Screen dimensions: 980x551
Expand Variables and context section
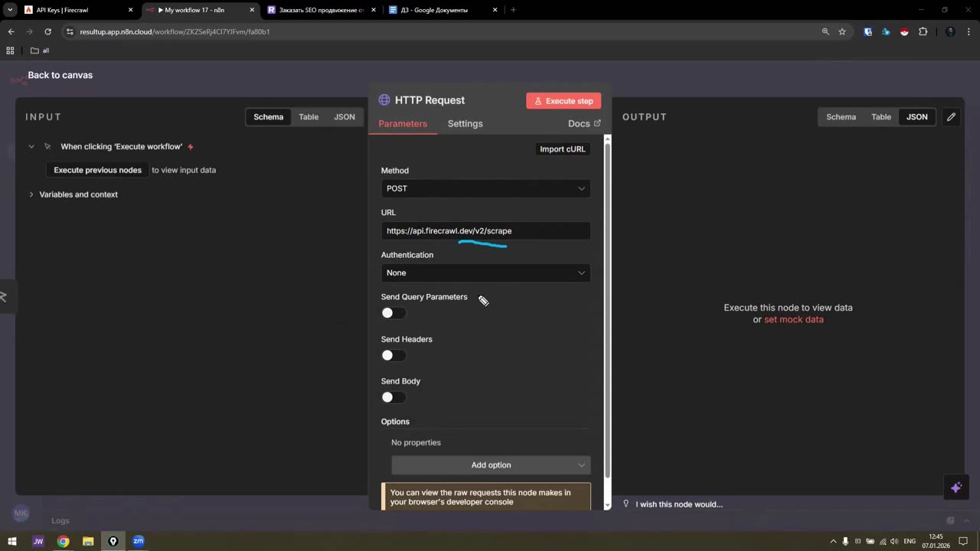[x=31, y=194]
